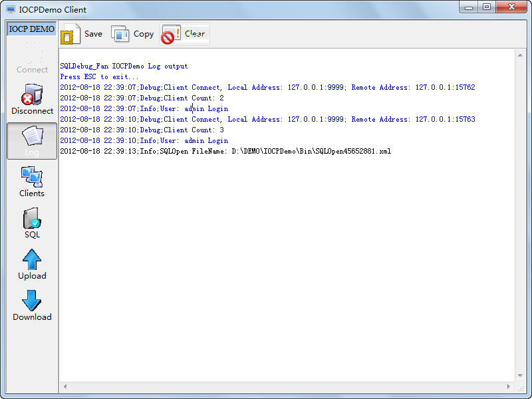
Task: Click the 'Client Count: 2' log line
Action: click(x=142, y=98)
